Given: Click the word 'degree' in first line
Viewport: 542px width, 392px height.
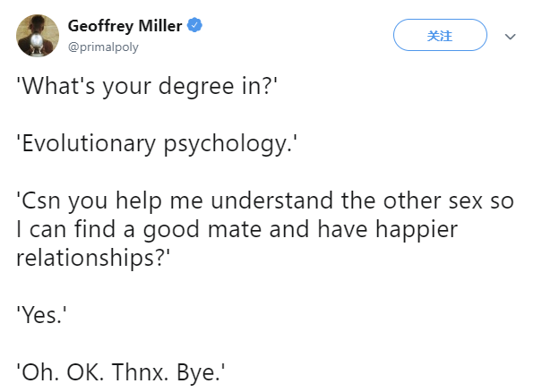Looking at the screenshot, I should coord(196,86).
